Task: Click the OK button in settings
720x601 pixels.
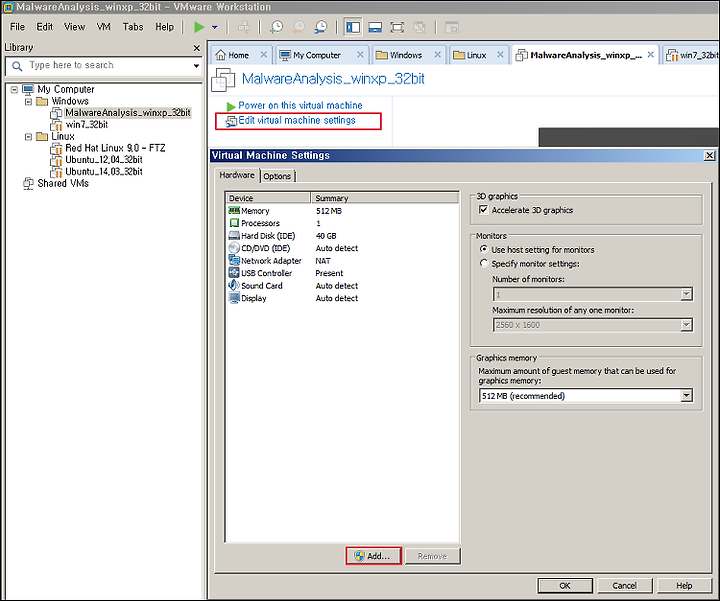Action: tap(565, 585)
